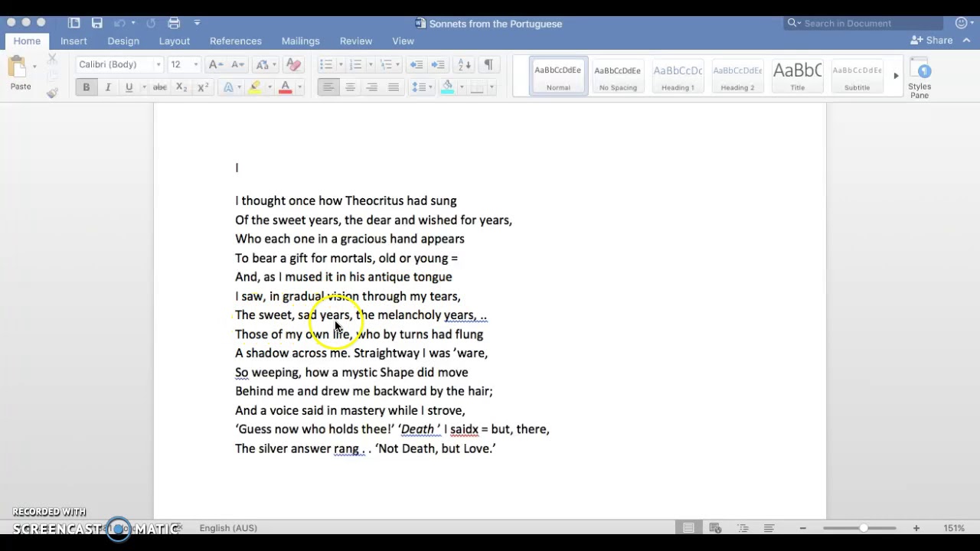Apply the Heading 2 style
Viewport: 980px width, 551px height.
click(x=737, y=76)
